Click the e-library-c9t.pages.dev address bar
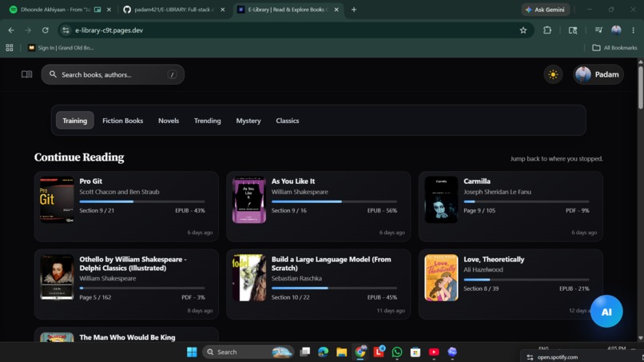This screenshot has height=362, width=644. click(296, 30)
